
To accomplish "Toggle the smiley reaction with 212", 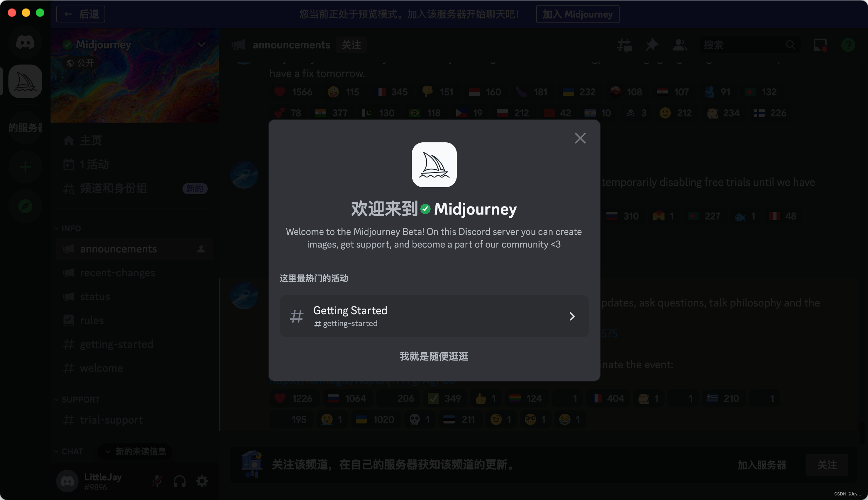I will [x=675, y=113].
